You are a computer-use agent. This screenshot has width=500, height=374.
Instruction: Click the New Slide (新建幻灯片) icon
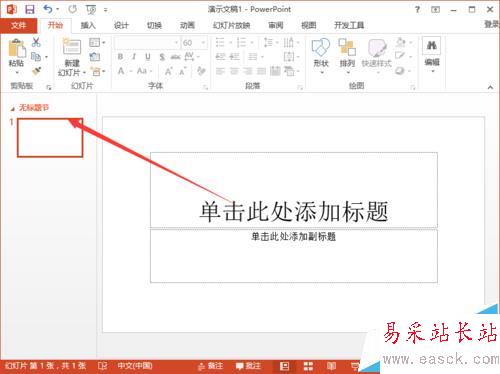tap(72, 47)
